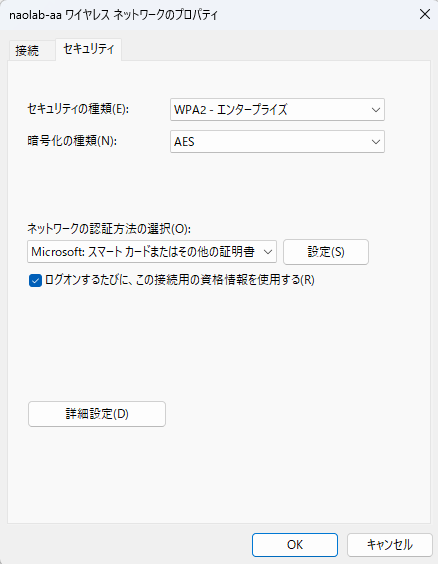The image size is (438, 564).
Task: Click the 暗号化の種類(N) label
Action: coord(72,141)
